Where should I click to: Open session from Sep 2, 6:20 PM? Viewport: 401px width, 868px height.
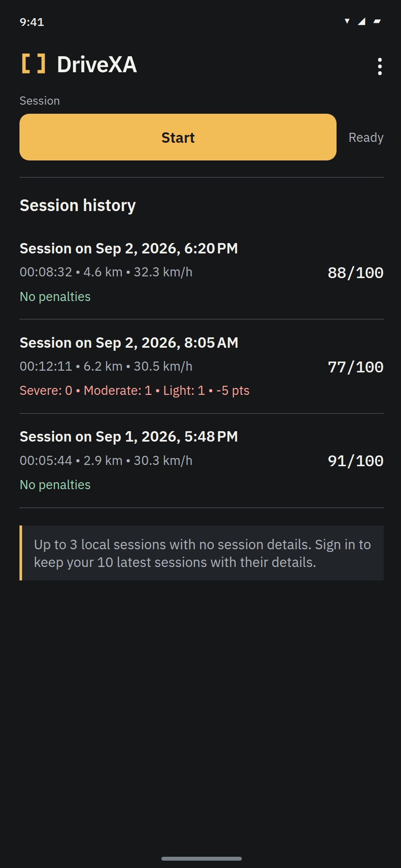tap(202, 272)
